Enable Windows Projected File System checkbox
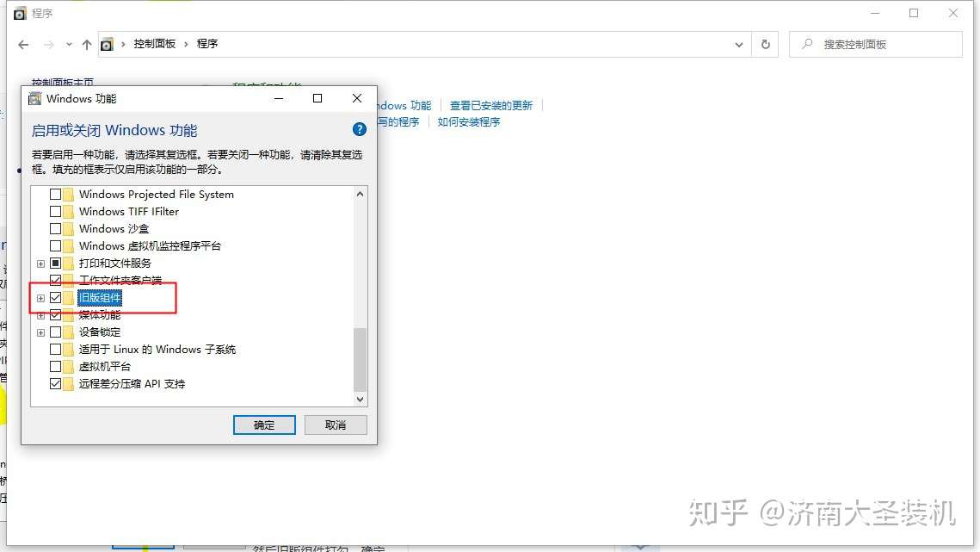Image resolution: width=980 pixels, height=552 pixels. 56,195
